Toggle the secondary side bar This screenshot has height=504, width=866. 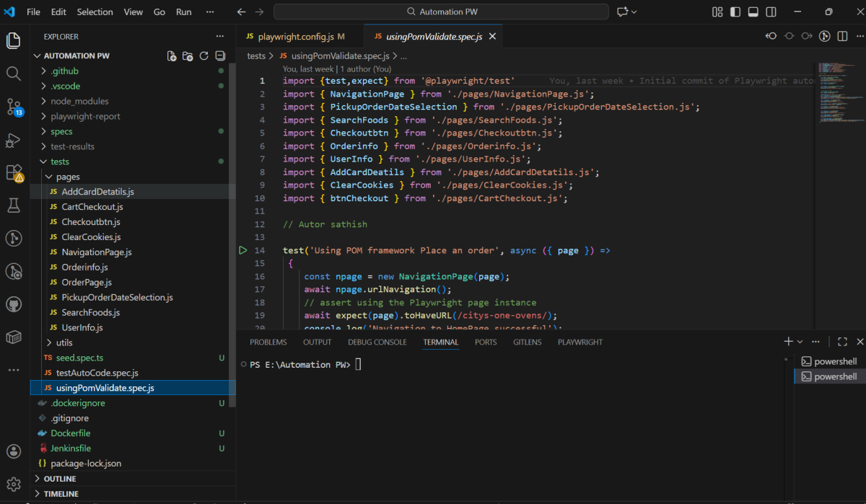771,12
